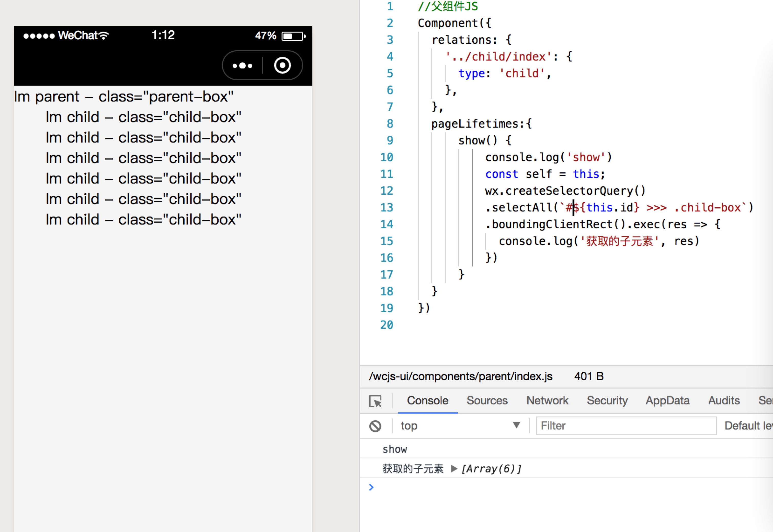773x532 pixels.
Task: Click the battery icon in status bar
Action: coord(293,36)
